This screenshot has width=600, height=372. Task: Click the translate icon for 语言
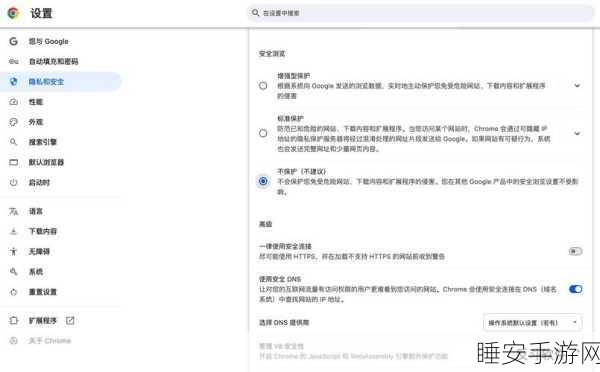pyautogui.click(x=13, y=211)
